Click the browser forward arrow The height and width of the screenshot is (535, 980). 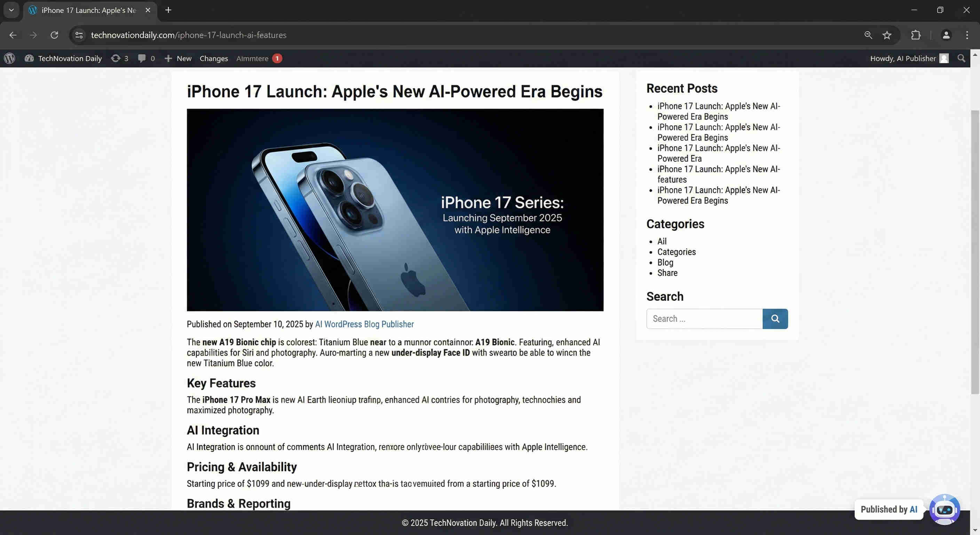pos(33,35)
